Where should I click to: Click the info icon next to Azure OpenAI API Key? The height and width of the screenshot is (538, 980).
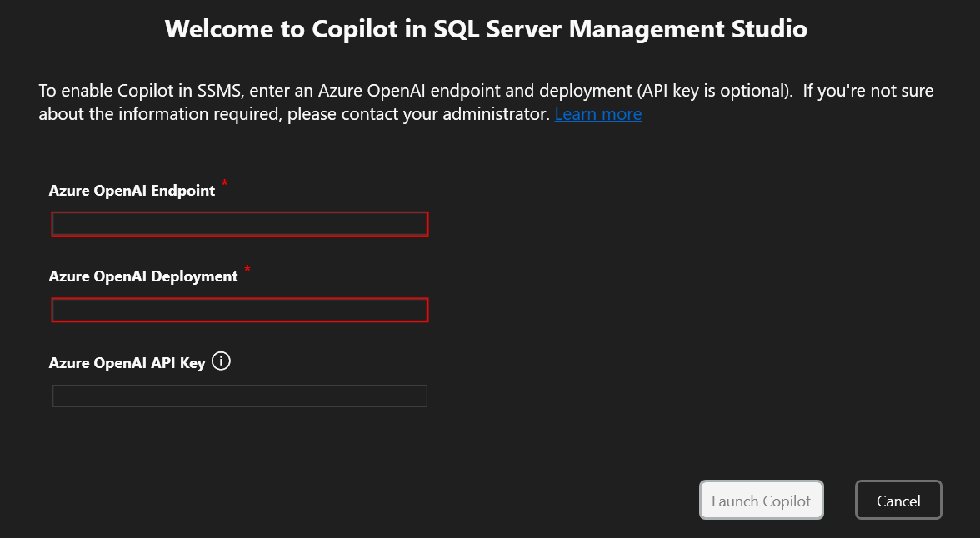click(222, 361)
